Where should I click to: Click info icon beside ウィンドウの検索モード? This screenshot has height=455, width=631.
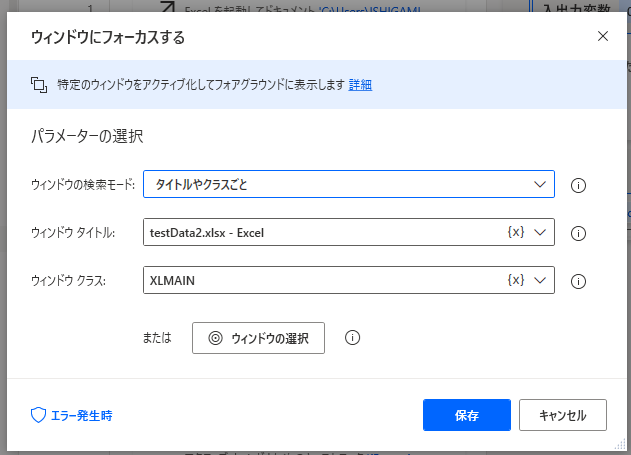click(x=577, y=185)
